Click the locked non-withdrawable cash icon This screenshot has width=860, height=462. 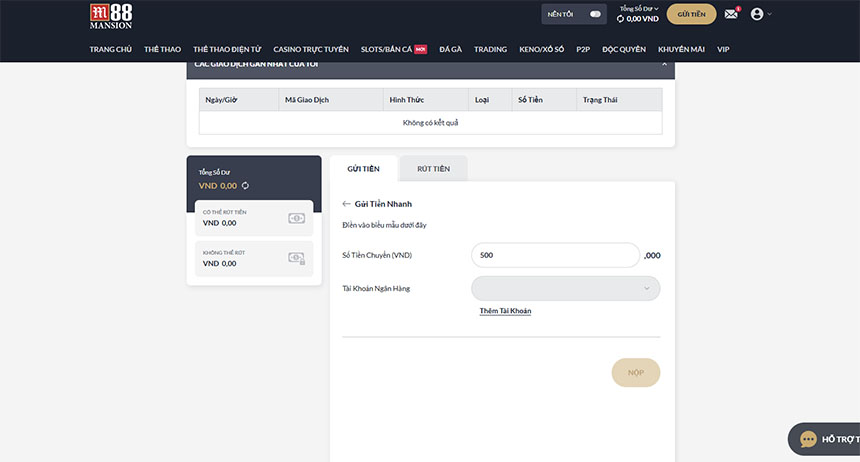[x=296, y=258]
